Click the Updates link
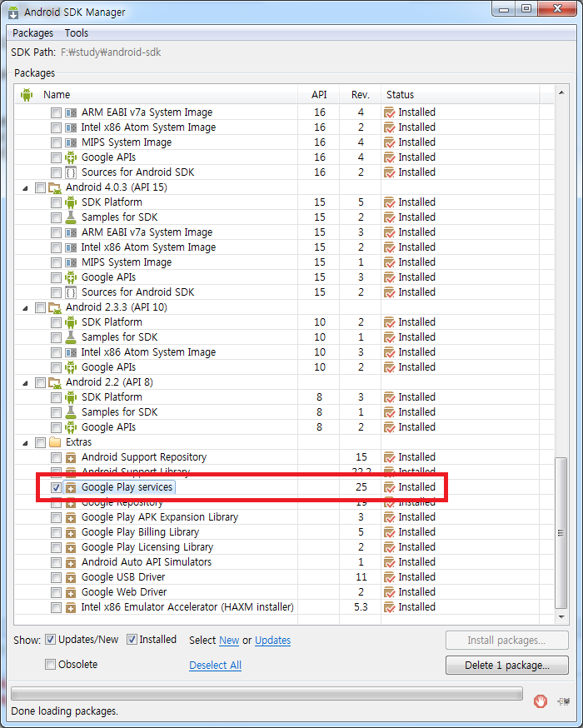Image resolution: width=583 pixels, height=728 pixels. [x=273, y=641]
